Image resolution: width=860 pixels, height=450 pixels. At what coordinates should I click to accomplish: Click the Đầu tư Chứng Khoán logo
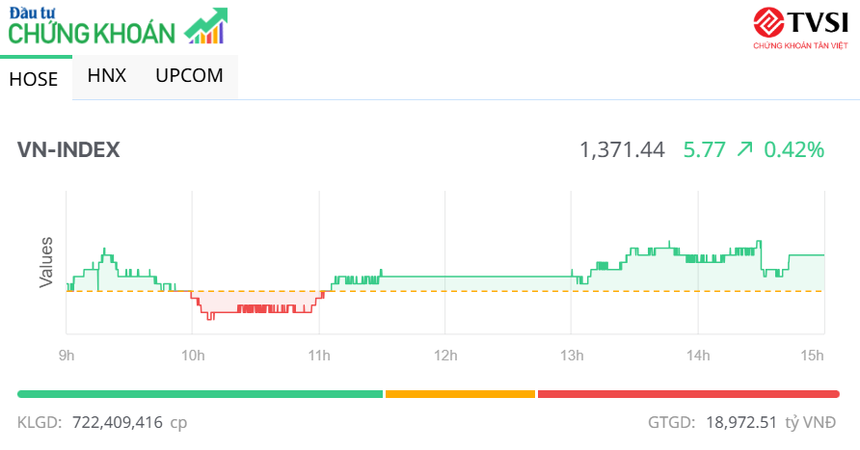[x=95, y=27]
